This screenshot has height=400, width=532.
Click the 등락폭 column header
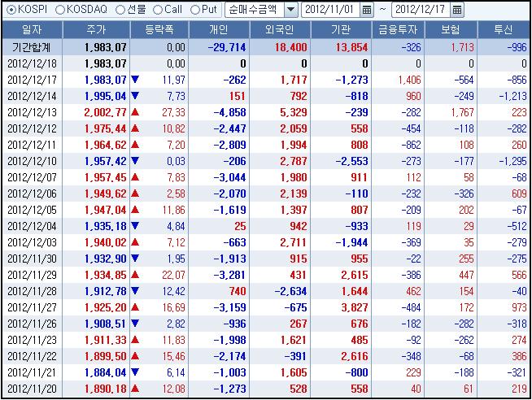[159, 30]
